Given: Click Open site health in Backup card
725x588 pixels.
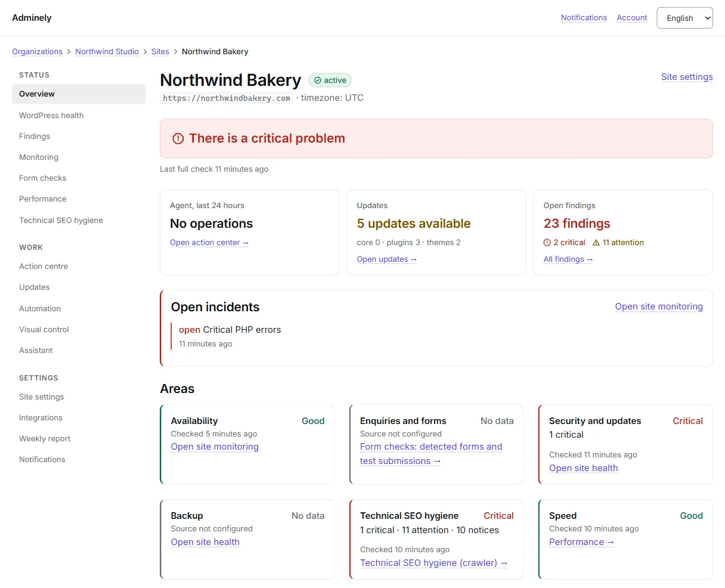Looking at the screenshot, I should tap(205, 542).
